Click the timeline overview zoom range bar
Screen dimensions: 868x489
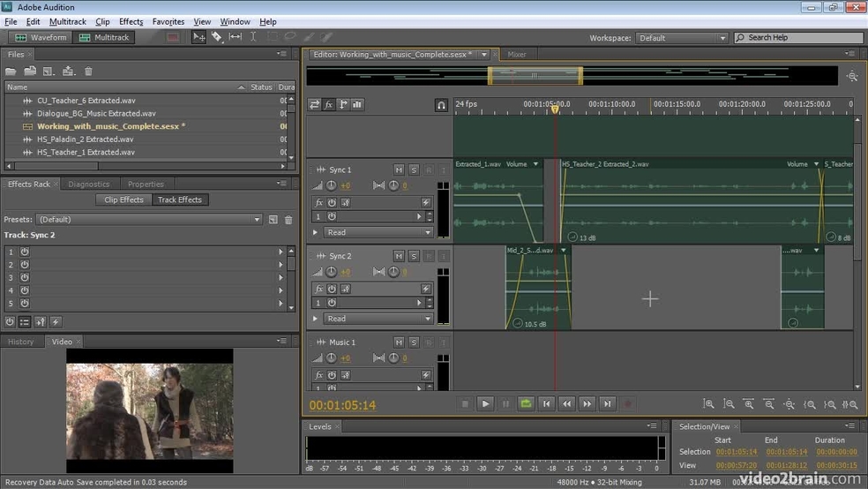535,76
